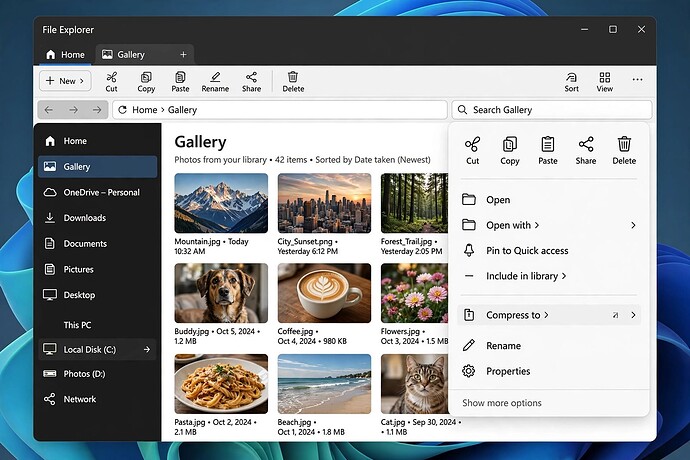Click the Delete icon in the context menu
Screen dimensions: 690x460
624,144
